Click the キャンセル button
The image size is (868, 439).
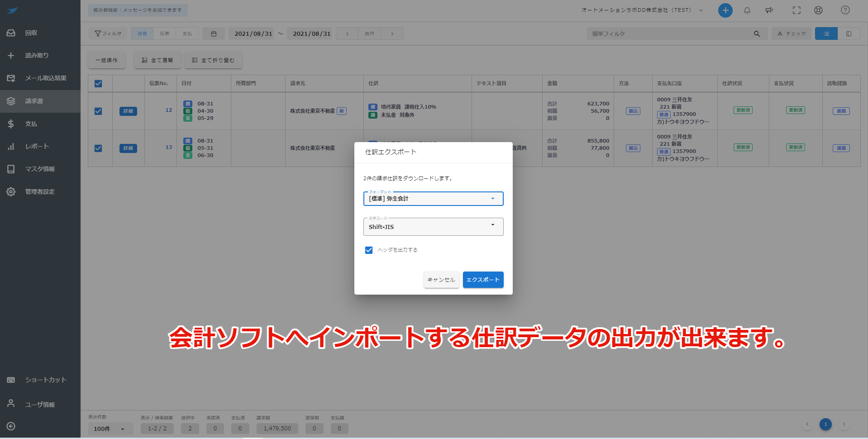(x=441, y=280)
